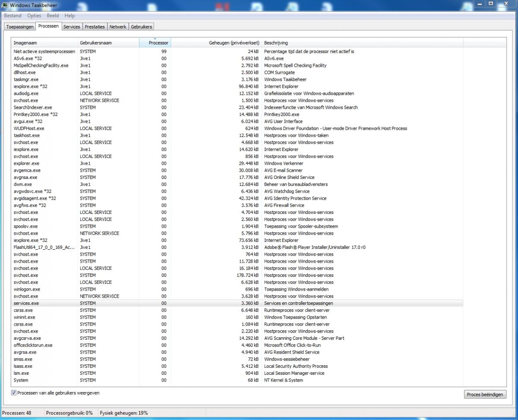Image resolution: width=518 pixels, height=420 pixels.
Task: Sort by the Processor column header
Action: click(155, 43)
